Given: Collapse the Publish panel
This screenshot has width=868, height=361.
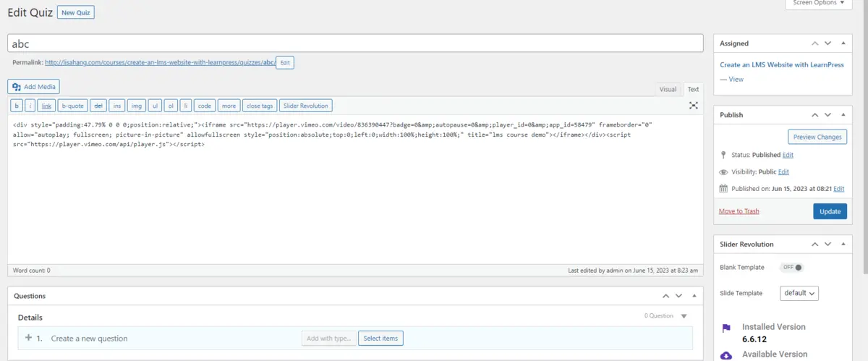Looking at the screenshot, I should tap(844, 115).
